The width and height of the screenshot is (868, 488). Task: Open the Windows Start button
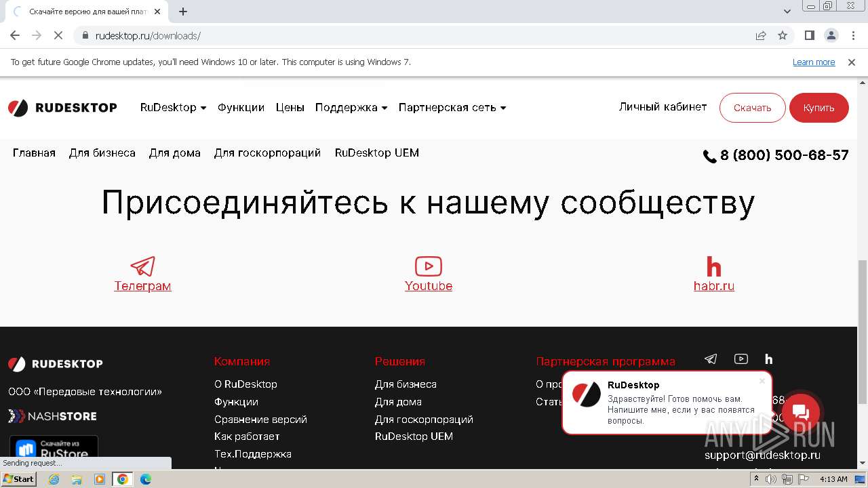point(19,479)
